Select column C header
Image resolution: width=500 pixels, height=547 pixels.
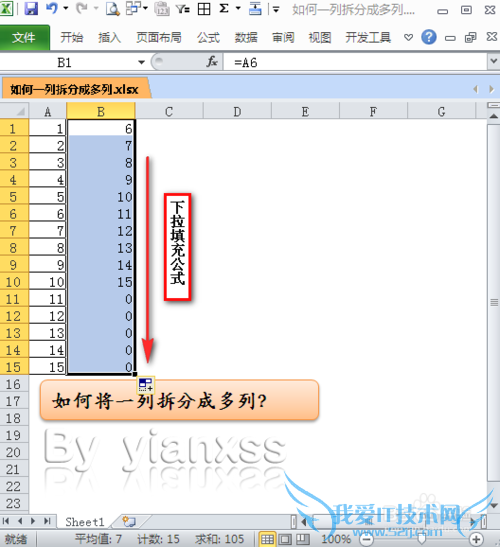click(169, 112)
